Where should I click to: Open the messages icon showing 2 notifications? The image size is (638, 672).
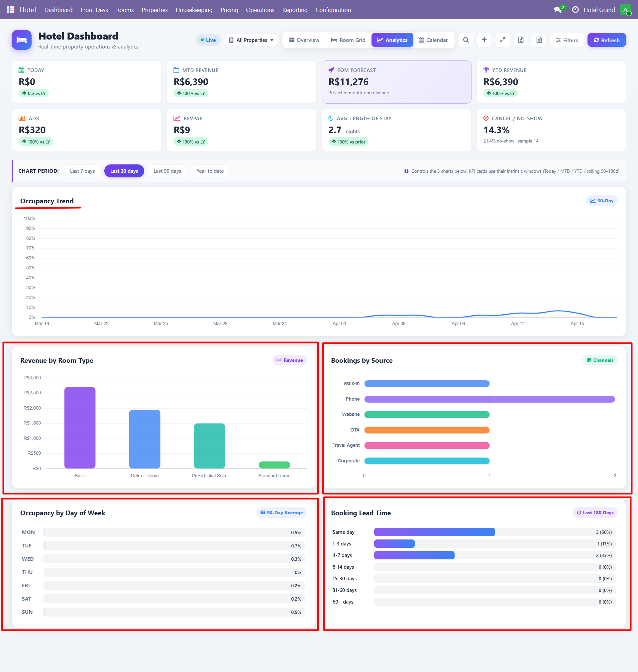[558, 10]
